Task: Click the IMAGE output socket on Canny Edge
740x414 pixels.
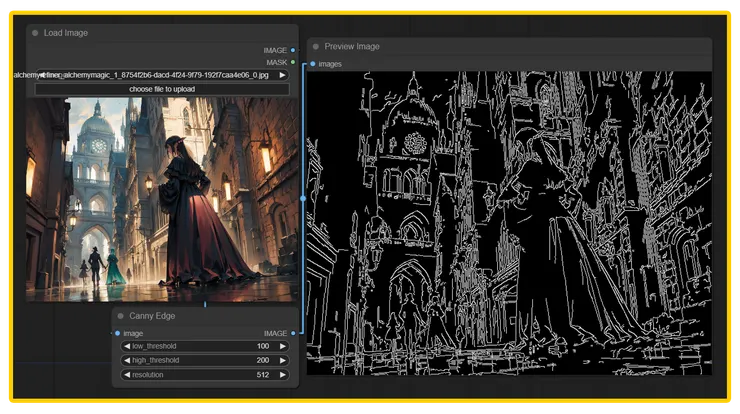Action: pyautogui.click(x=293, y=333)
